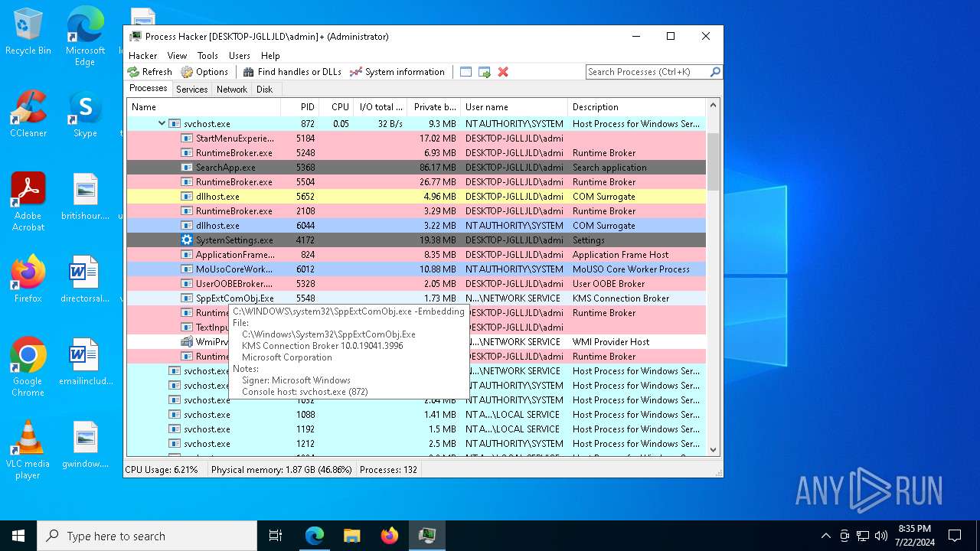The width and height of the screenshot is (980, 551).
Task: Sort by the PID column header
Action: click(x=300, y=107)
